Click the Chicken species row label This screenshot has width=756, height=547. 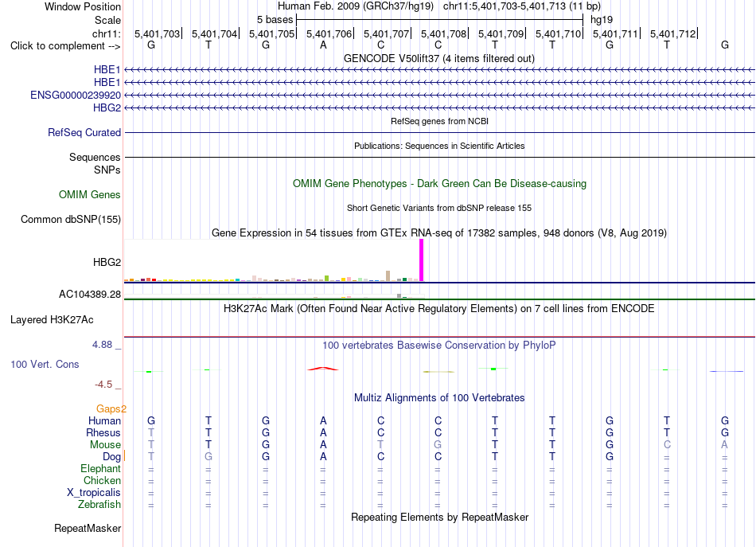coord(102,480)
